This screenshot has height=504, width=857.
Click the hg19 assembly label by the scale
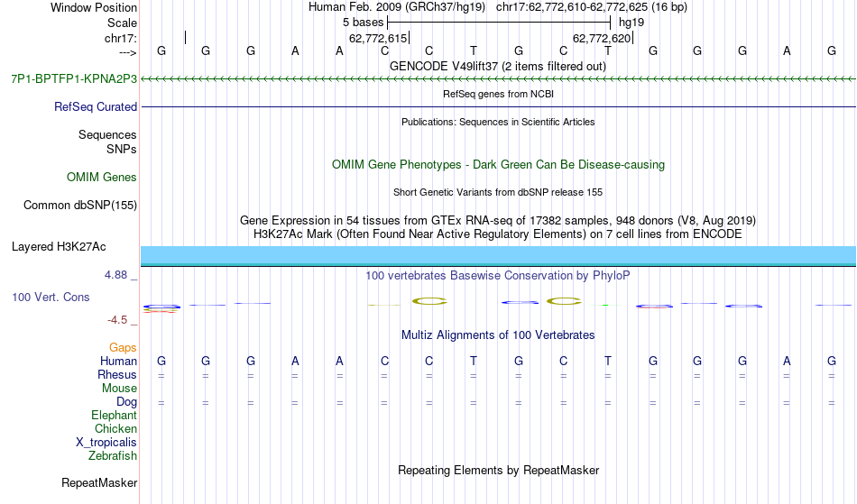point(631,23)
